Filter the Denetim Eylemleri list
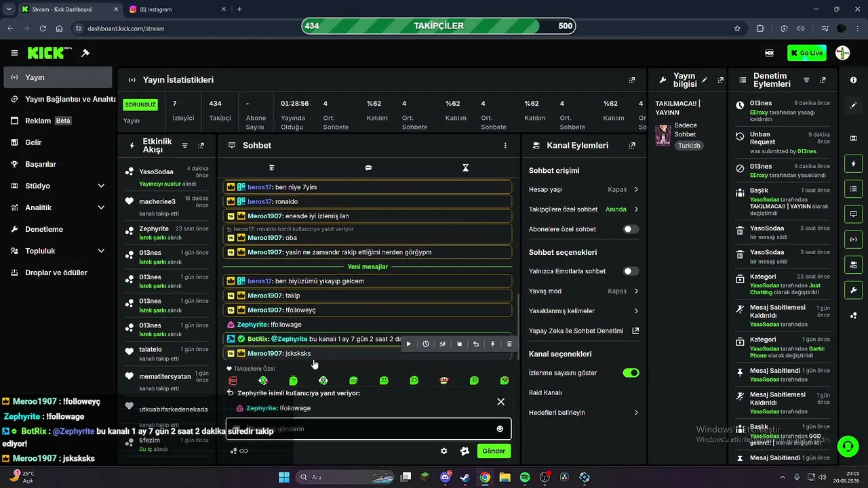 point(806,80)
